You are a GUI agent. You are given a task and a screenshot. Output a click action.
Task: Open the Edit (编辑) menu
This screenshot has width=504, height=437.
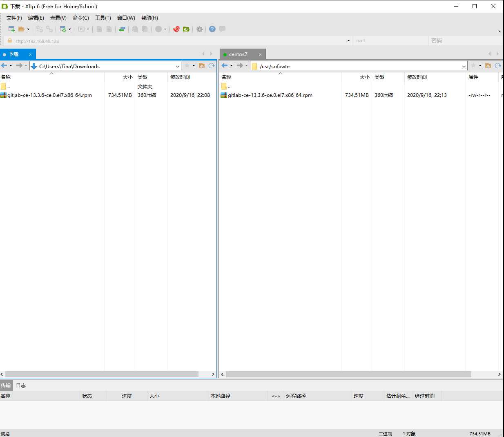pos(36,18)
